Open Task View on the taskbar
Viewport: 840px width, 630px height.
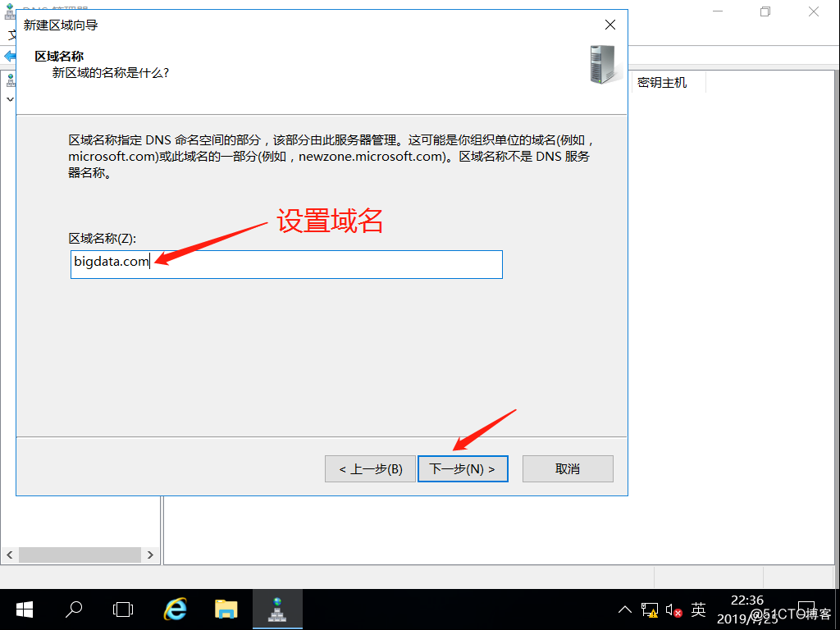point(123,609)
